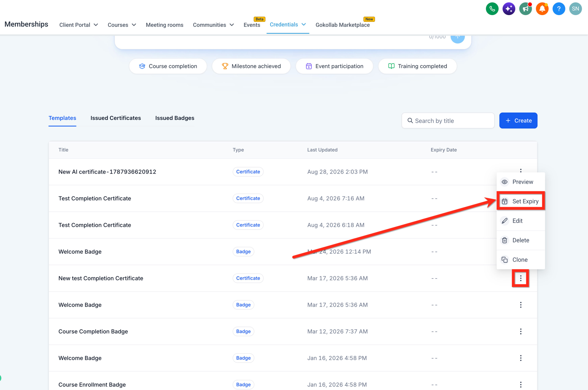Viewport: 588px width, 390px height.
Task: Click the Memberships heading
Action: coord(26,24)
